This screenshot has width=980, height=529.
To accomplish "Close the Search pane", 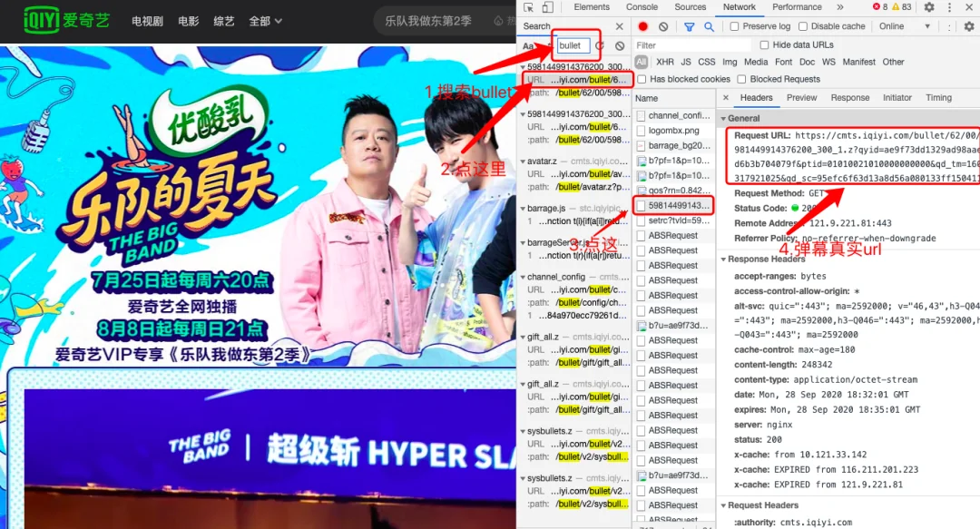I will pyautogui.click(x=620, y=26).
